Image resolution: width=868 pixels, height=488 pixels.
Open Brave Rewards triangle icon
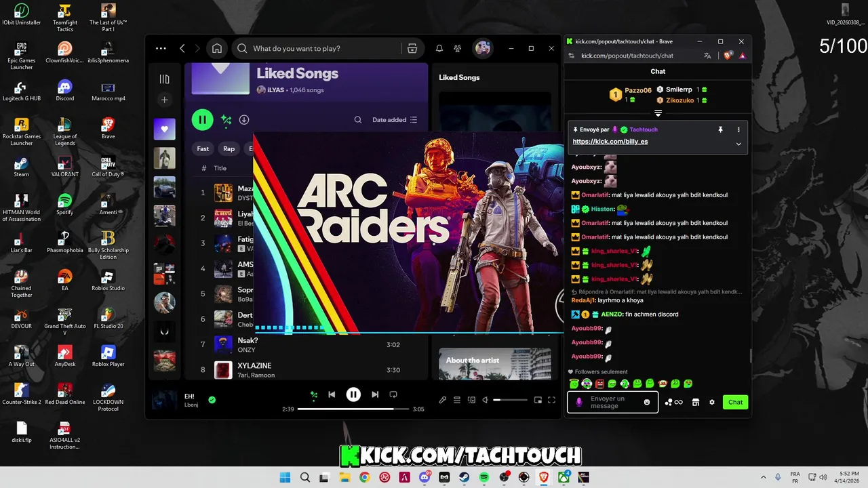[x=743, y=56]
